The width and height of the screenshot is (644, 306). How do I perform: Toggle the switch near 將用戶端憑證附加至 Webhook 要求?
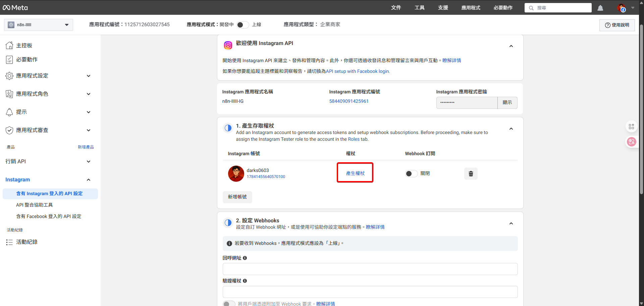tap(229, 303)
